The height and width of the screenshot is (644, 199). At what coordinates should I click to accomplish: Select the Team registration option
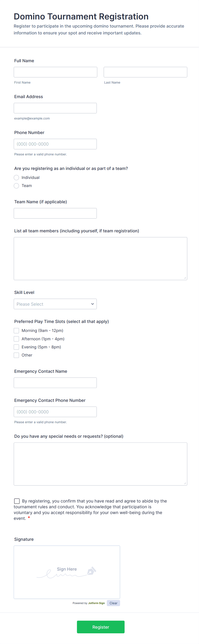(x=16, y=186)
